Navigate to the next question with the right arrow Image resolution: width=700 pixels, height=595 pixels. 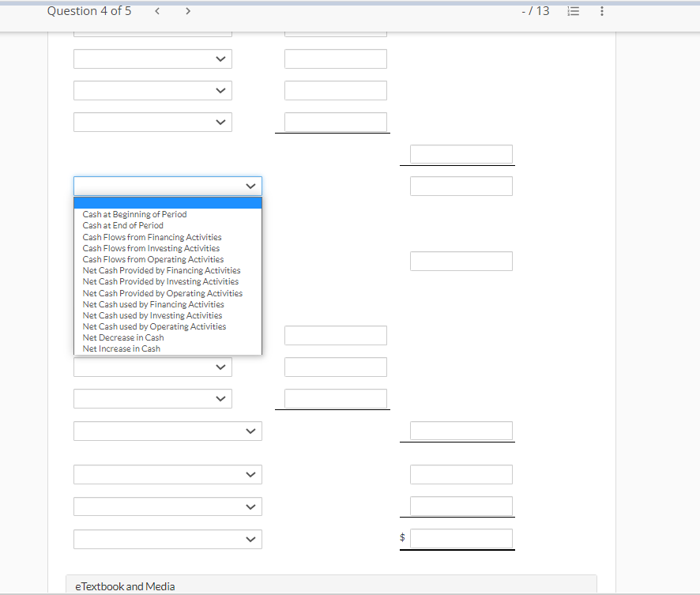186,11
